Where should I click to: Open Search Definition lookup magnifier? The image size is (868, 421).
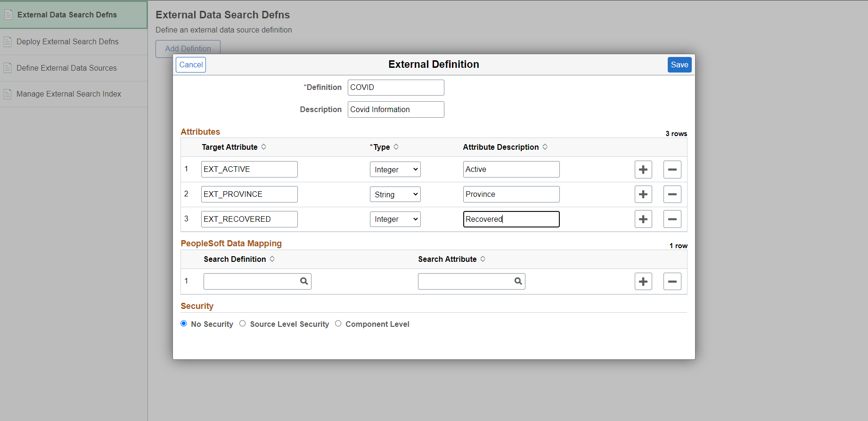(x=304, y=281)
